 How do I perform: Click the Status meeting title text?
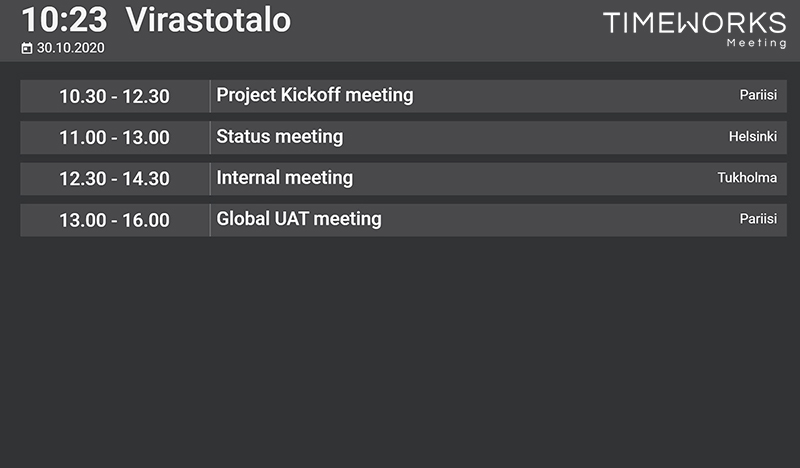(280, 137)
